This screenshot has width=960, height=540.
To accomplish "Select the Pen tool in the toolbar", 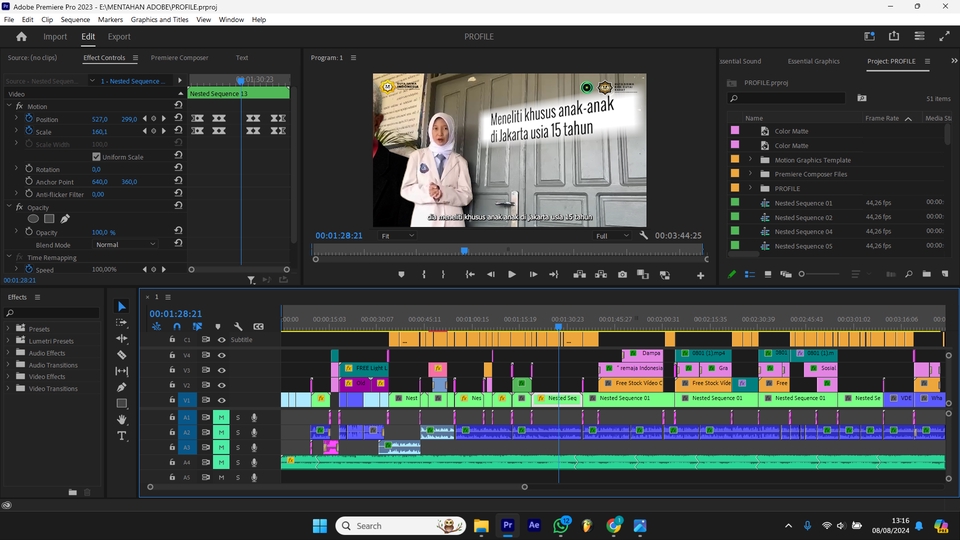I will (x=122, y=387).
